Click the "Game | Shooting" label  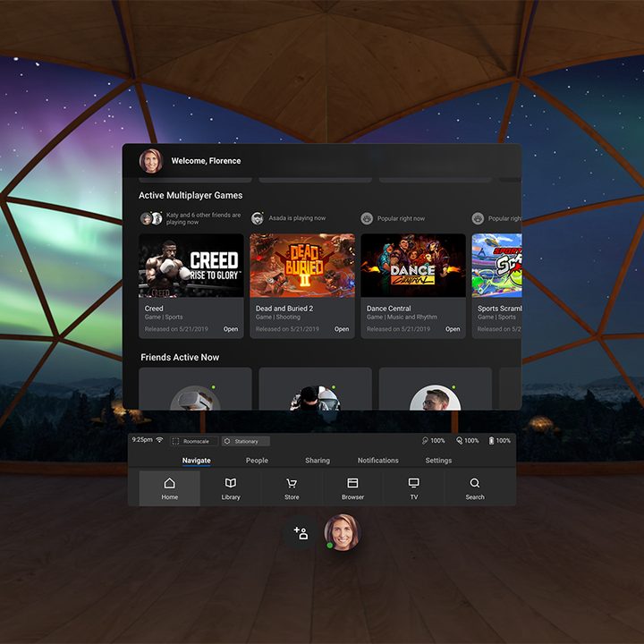coord(277,317)
